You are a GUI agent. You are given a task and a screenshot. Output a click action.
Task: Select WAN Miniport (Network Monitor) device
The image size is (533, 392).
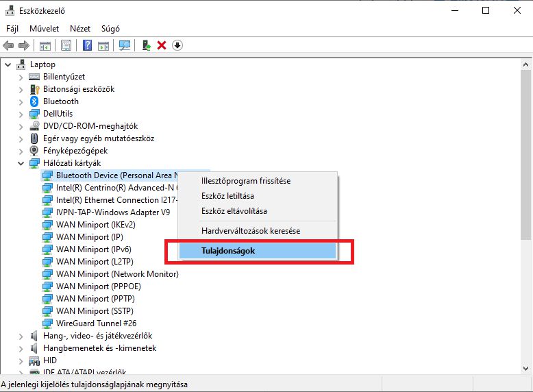point(117,274)
